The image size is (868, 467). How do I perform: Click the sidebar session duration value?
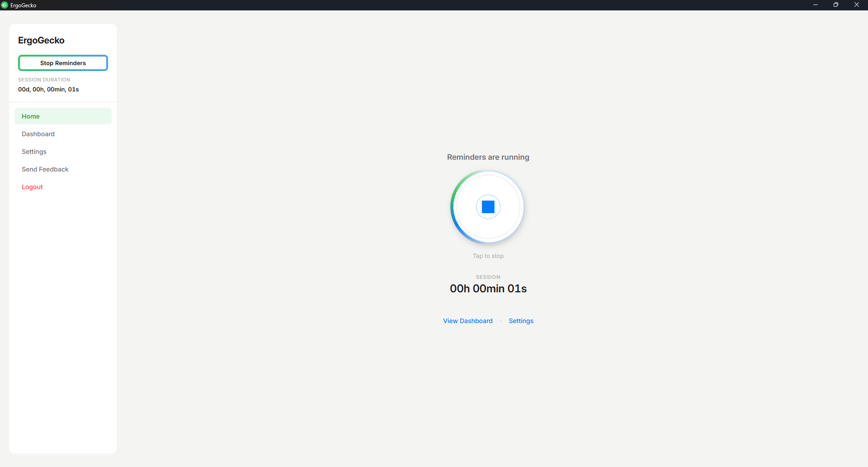pos(48,90)
